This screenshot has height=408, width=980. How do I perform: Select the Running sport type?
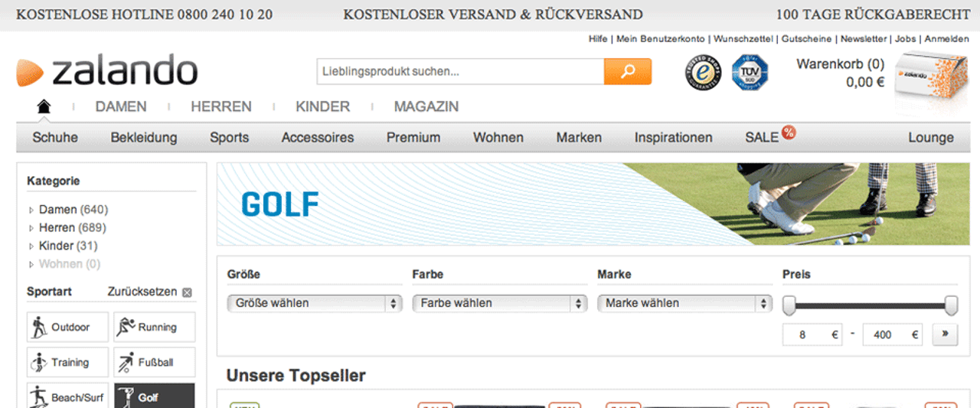pyautogui.click(x=154, y=327)
